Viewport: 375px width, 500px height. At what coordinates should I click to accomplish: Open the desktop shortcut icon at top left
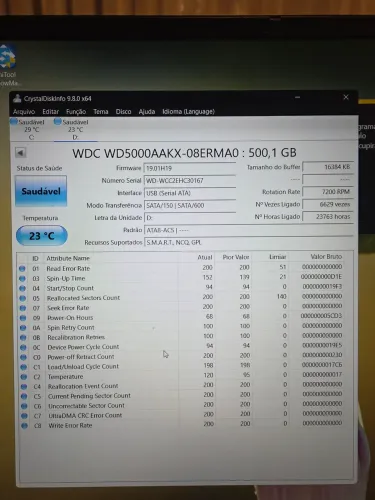pyautogui.click(x=8, y=65)
